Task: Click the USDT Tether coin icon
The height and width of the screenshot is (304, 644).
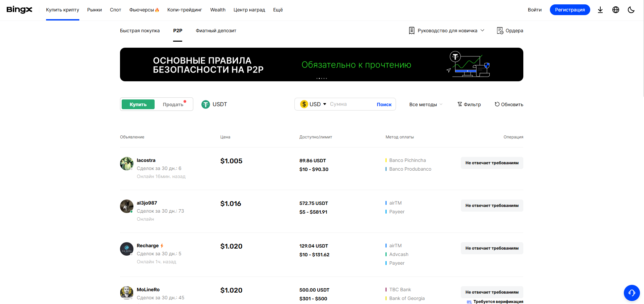Action: pos(206,104)
